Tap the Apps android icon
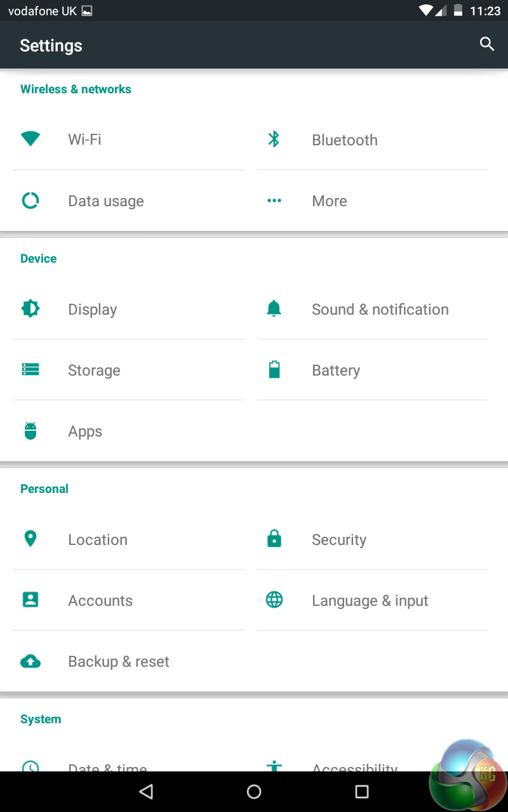The image size is (508, 812). click(30, 431)
